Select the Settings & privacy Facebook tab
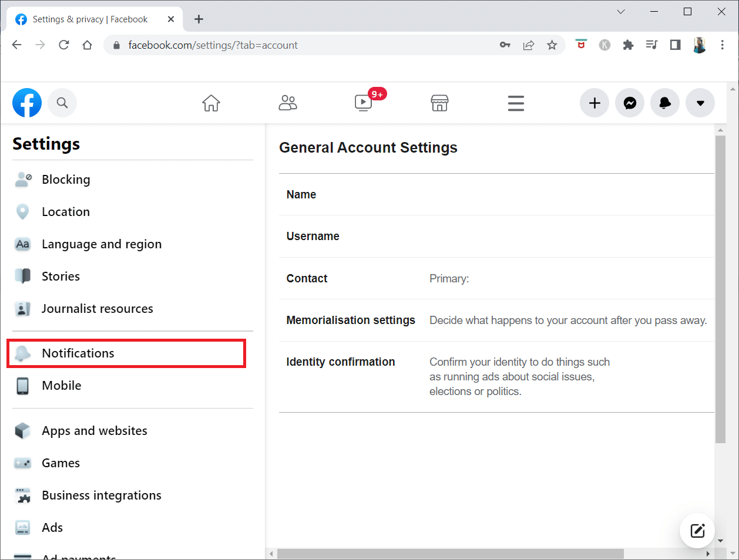 pyautogui.click(x=94, y=19)
